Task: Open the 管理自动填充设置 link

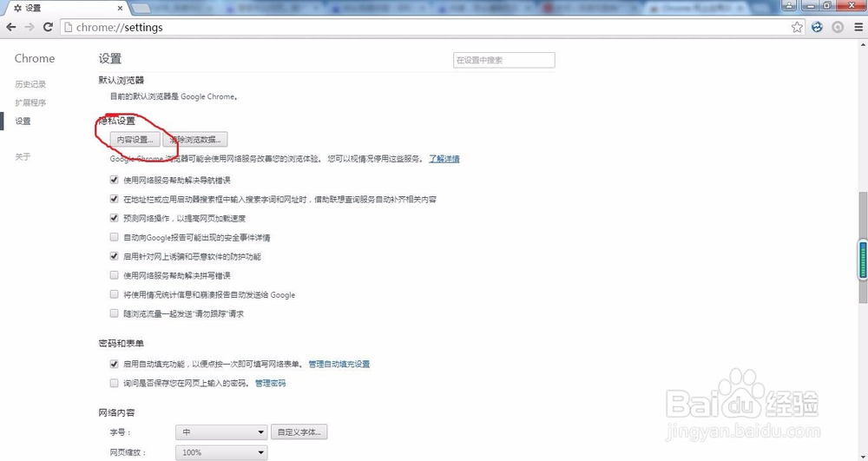Action: 339,364
